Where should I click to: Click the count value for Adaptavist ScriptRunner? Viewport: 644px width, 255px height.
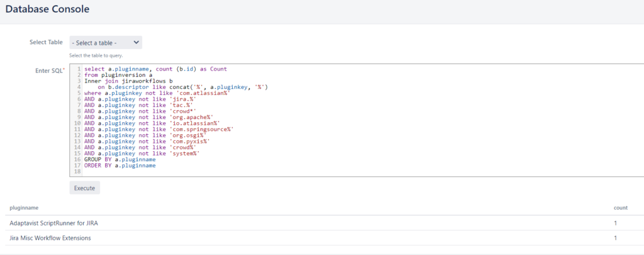[x=616, y=223]
